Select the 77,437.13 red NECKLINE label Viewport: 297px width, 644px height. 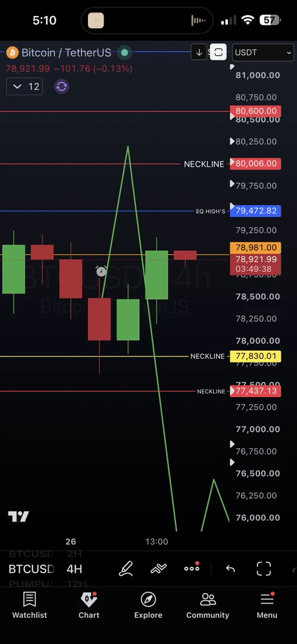click(x=255, y=391)
